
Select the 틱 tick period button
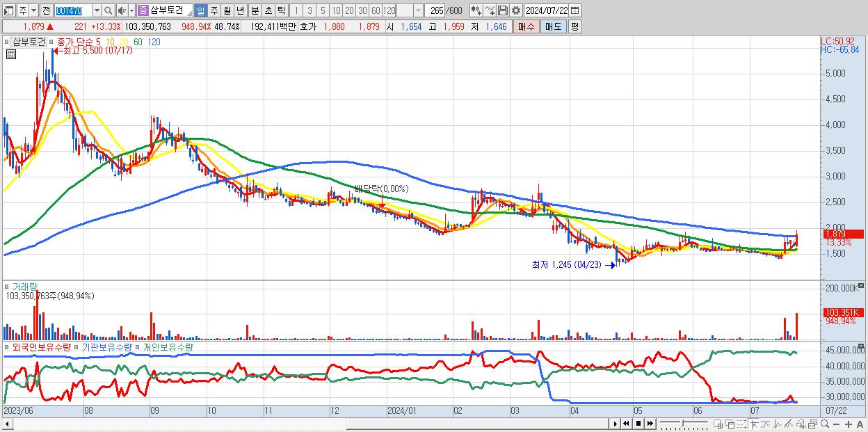click(281, 11)
